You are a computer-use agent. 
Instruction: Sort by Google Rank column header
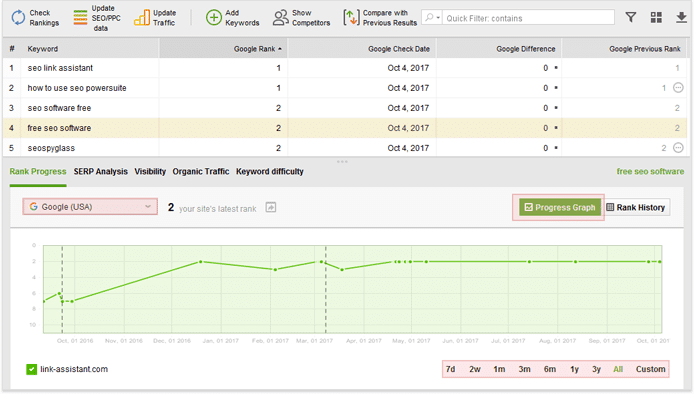[x=224, y=49]
